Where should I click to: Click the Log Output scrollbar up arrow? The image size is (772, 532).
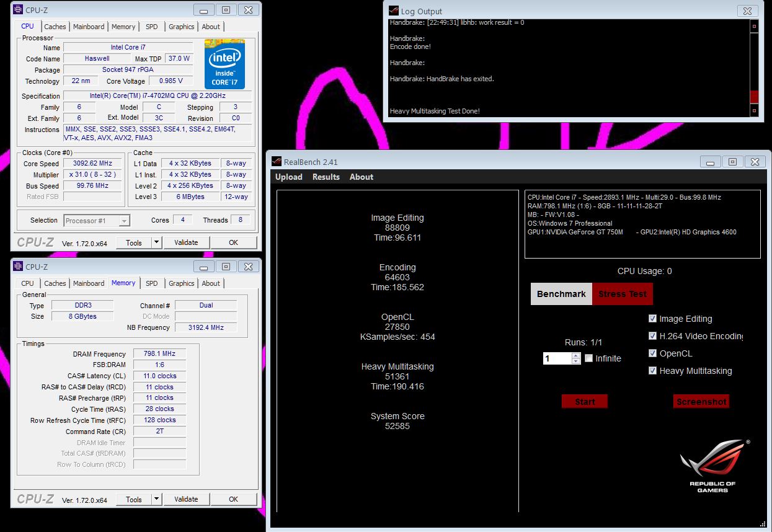[755, 26]
